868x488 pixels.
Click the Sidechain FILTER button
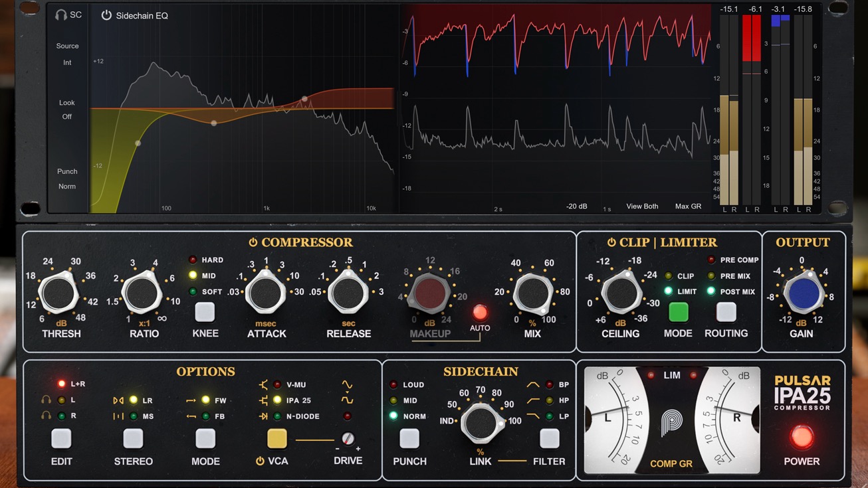click(x=549, y=438)
